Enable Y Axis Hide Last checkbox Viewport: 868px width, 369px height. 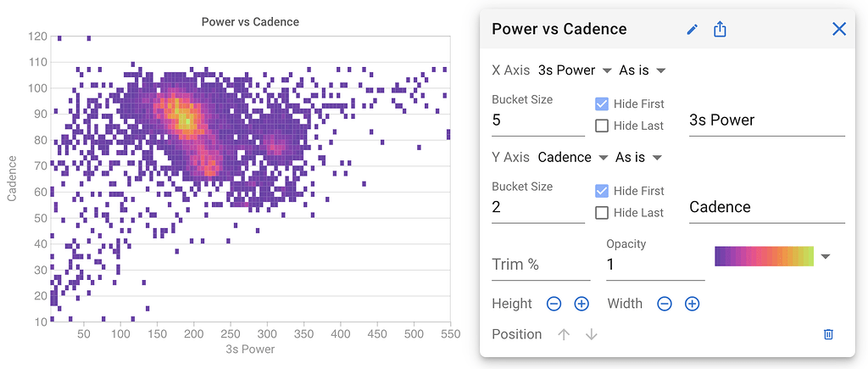tap(602, 213)
